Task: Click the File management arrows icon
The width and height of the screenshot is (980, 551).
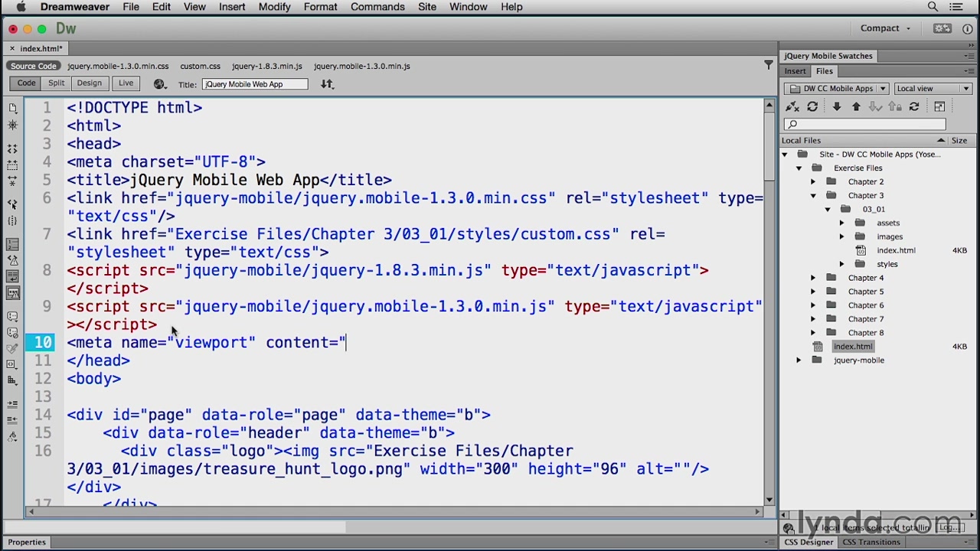Action: coord(327,84)
